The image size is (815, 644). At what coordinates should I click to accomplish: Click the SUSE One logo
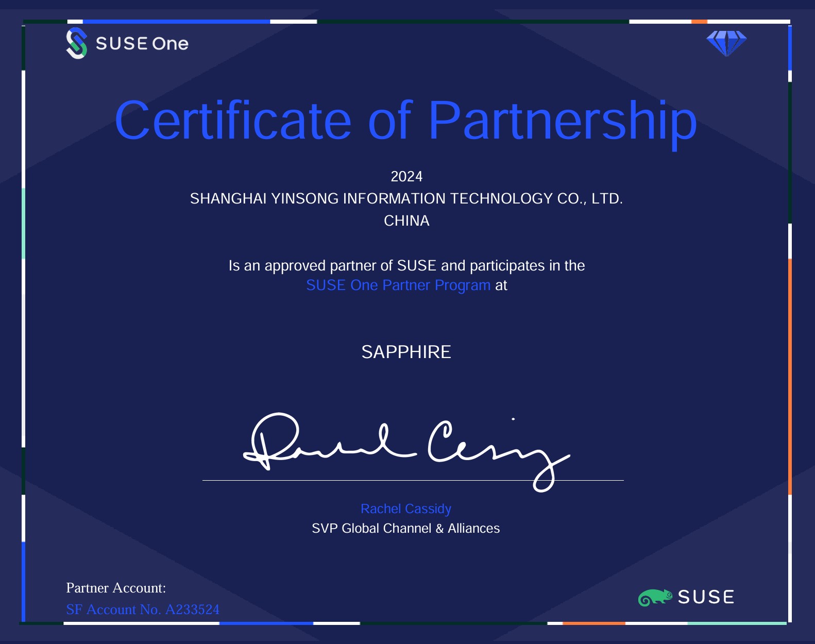point(127,43)
